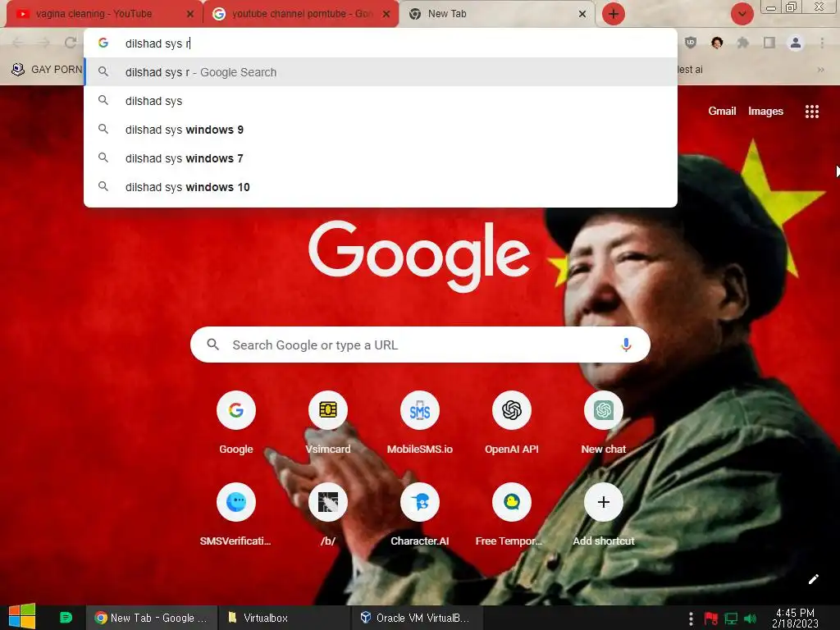The width and height of the screenshot is (840, 630).
Task: Open Chrome's three-dot menu
Action: click(x=822, y=43)
